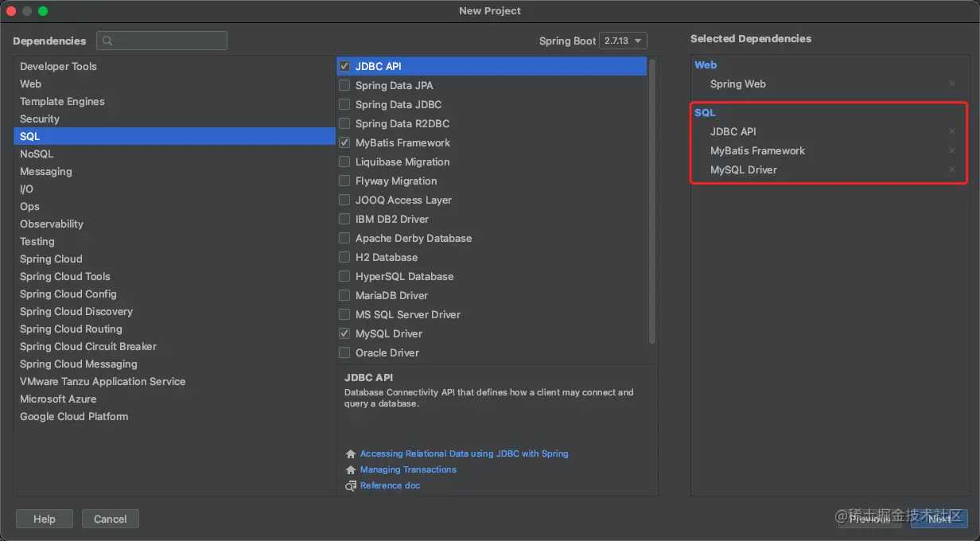Select Template Engines category
Screen dimensions: 980x541
(174, 101)
